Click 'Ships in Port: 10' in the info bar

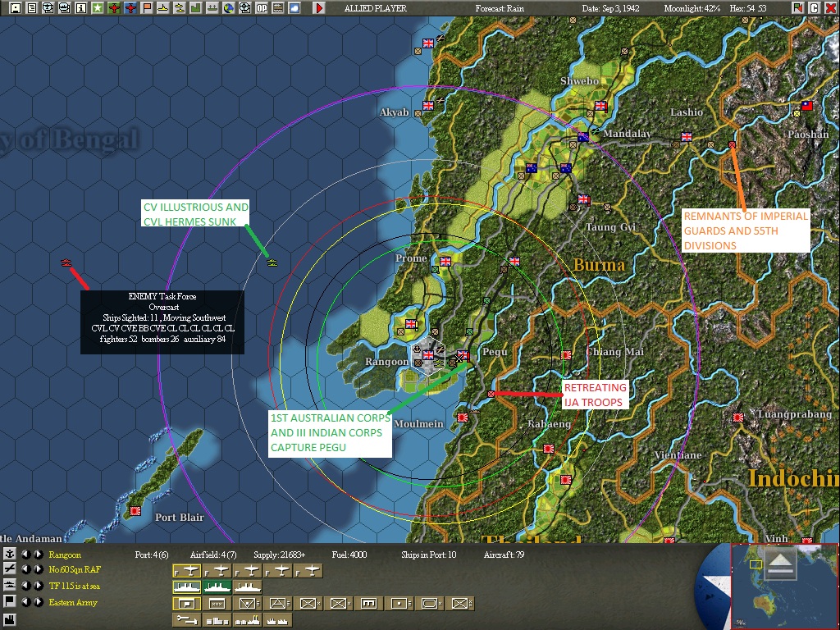tap(428, 555)
